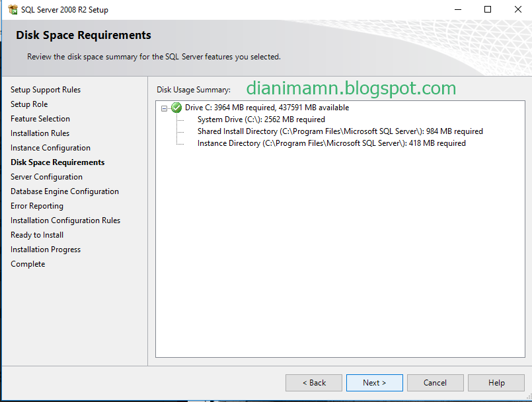Click the SQL Server icon in the title bar
Screen dimensions: 532x402
(x=12, y=9)
